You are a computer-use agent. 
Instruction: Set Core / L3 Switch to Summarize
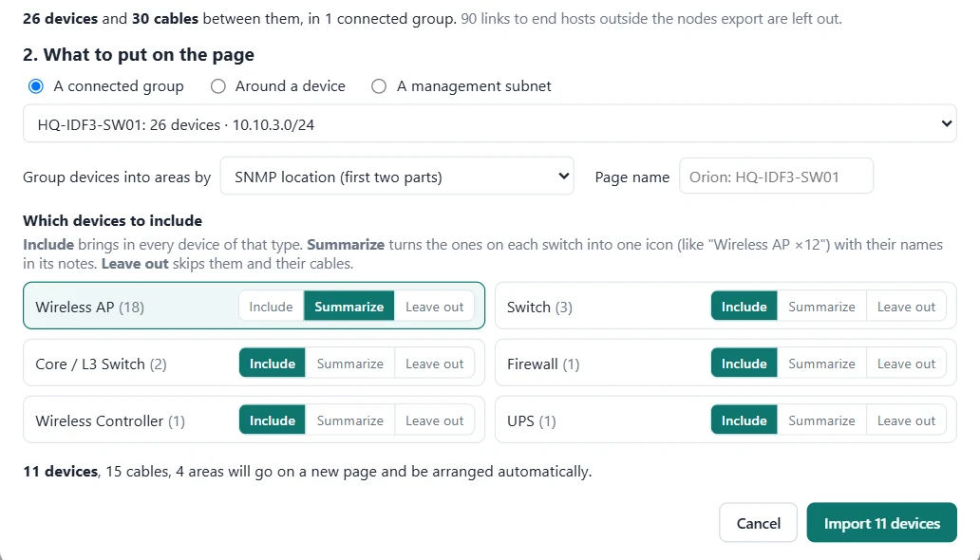pos(350,364)
